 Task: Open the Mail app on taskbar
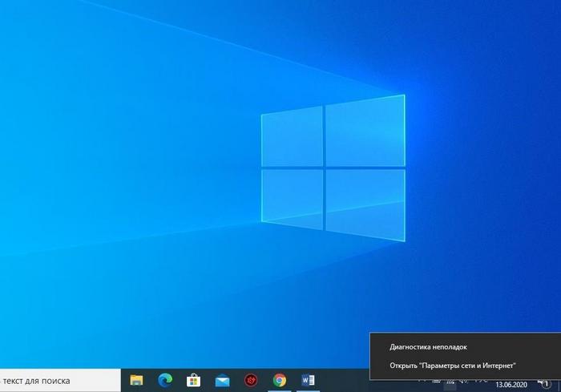(x=222, y=380)
